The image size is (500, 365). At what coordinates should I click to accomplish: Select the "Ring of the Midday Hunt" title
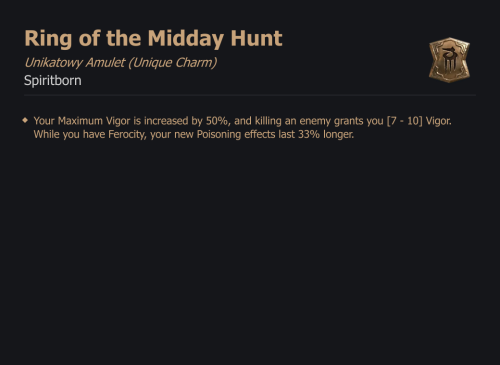(153, 39)
